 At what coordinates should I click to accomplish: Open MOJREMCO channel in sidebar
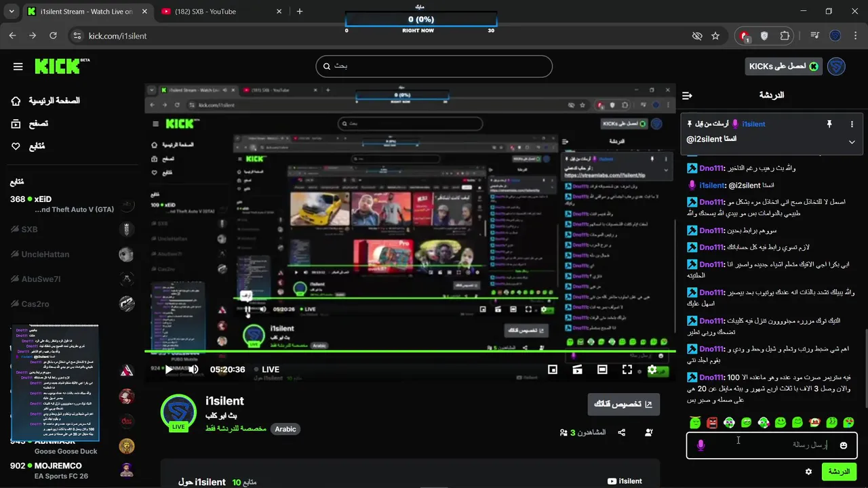click(x=71, y=470)
